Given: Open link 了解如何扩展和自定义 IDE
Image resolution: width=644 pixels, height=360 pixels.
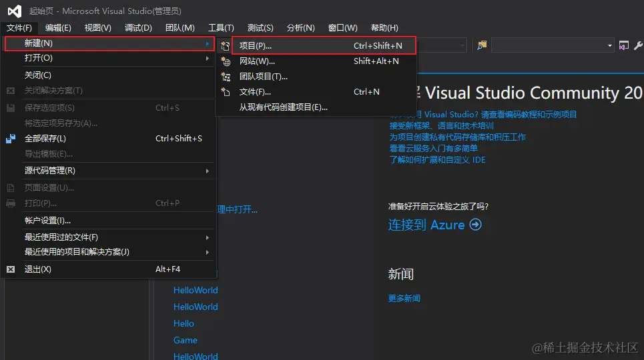Looking at the screenshot, I should [x=437, y=160].
